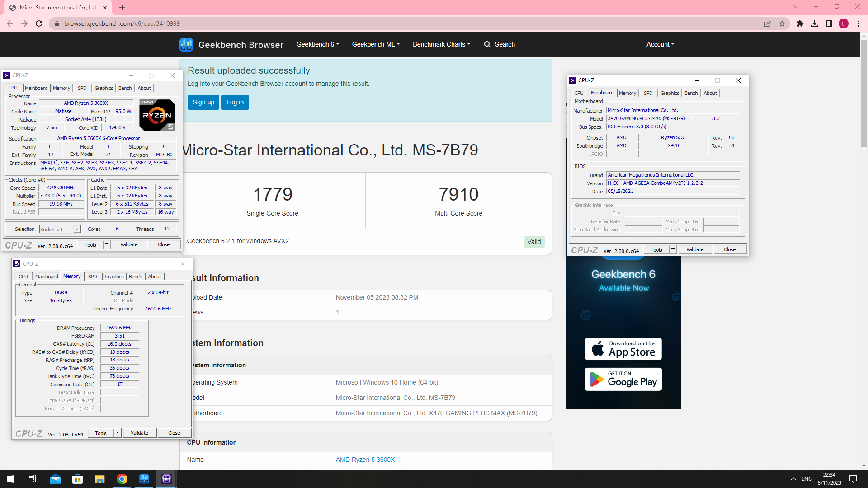868x488 pixels.
Task: Click the Search magnifier icon in navbar
Action: click(x=487, y=44)
